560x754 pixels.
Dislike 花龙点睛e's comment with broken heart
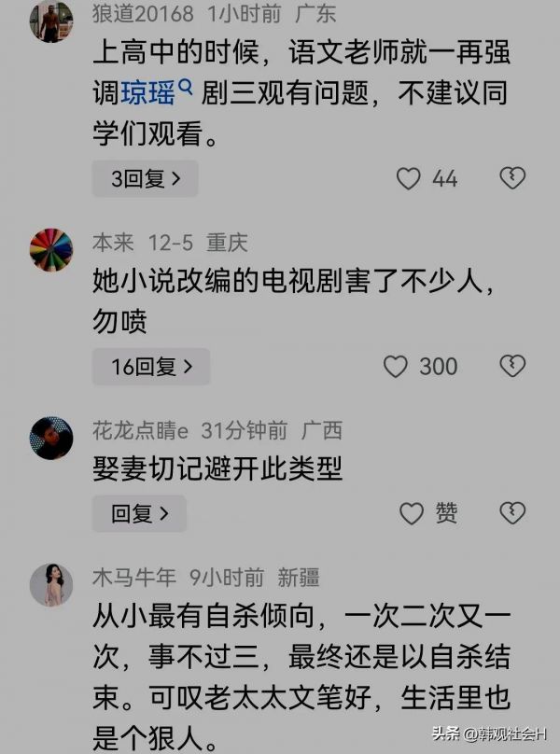pos(512,512)
